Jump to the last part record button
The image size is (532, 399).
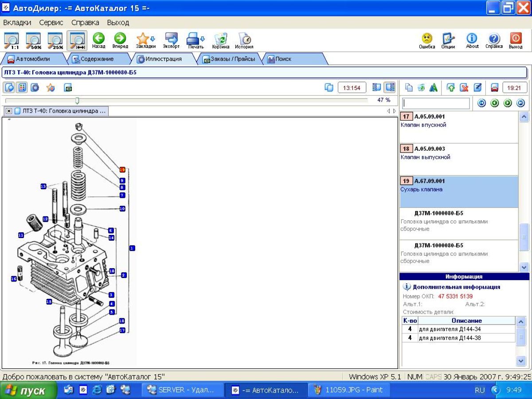[520, 103]
